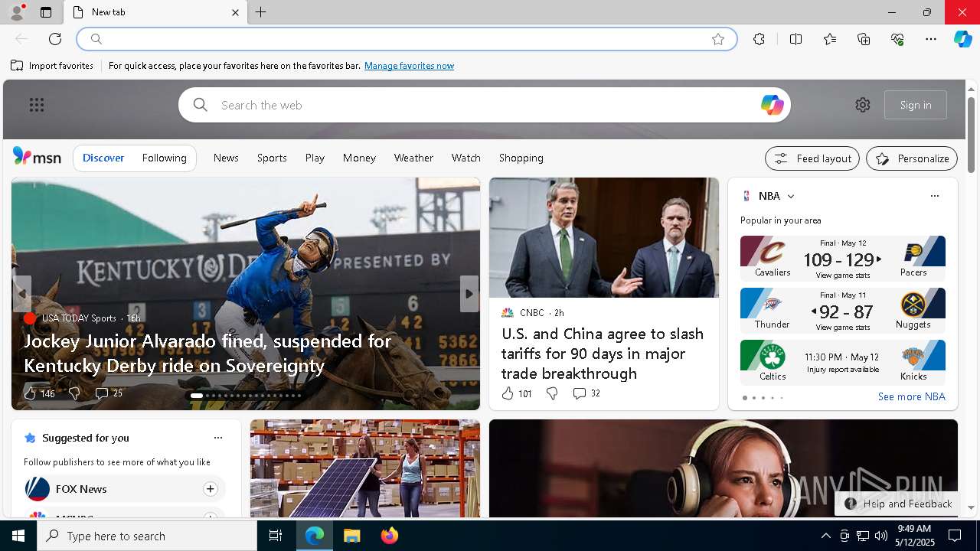Open the apps grid launcher

point(37,105)
